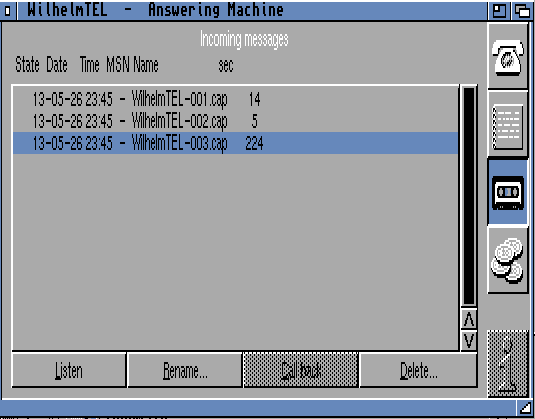Click the exit door icon at bottom right

[508, 364]
